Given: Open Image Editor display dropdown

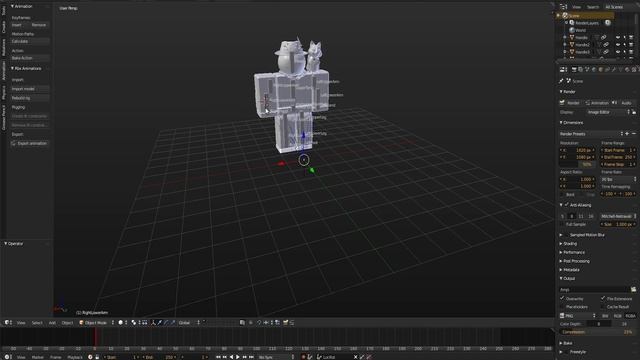Looking at the screenshot, I should pos(608,112).
